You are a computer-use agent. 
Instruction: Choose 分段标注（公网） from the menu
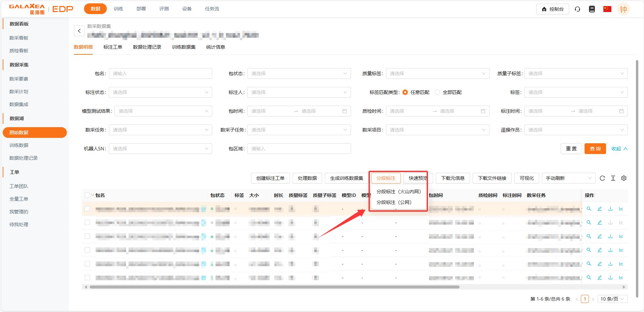click(x=394, y=202)
